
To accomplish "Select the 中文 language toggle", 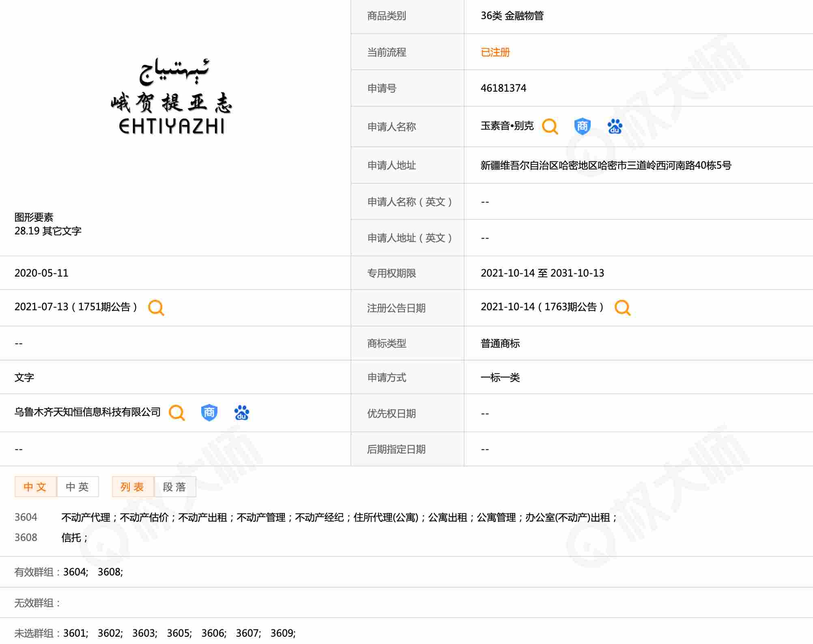I will [x=35, y=487].
